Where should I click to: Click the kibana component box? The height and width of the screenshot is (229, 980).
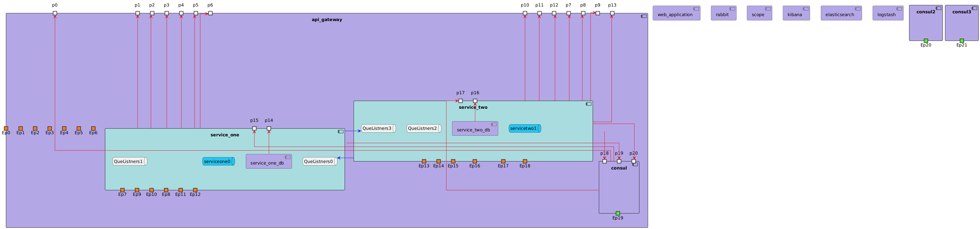pyautogui.click(x=796, y=13)
